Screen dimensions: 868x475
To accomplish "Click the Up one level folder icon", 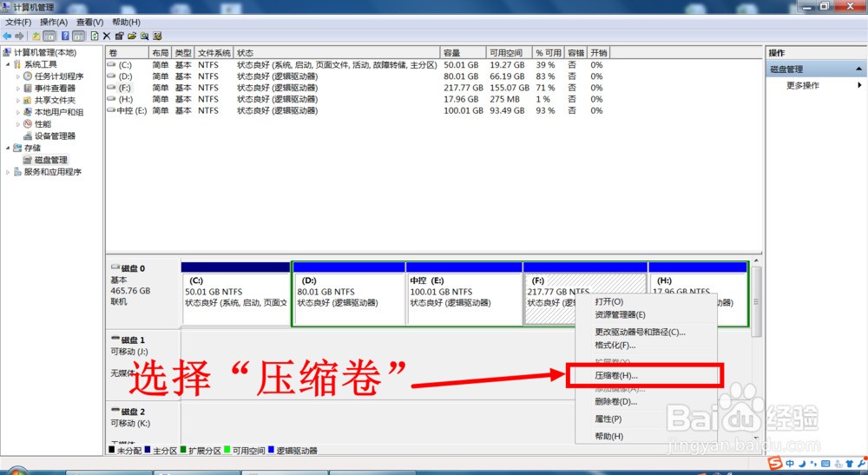I will point(36,36).
